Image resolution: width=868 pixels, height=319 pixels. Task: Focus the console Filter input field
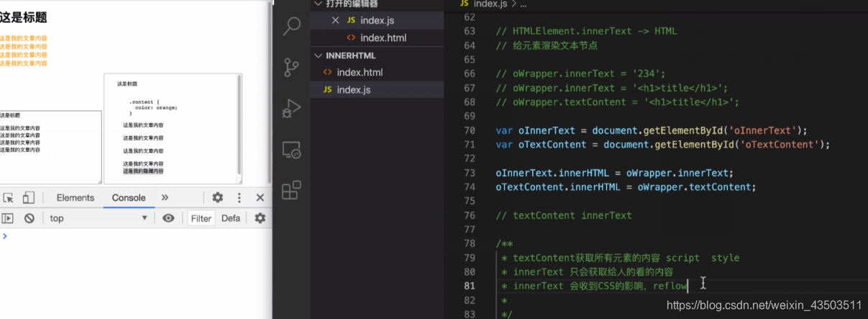[201, 218]
